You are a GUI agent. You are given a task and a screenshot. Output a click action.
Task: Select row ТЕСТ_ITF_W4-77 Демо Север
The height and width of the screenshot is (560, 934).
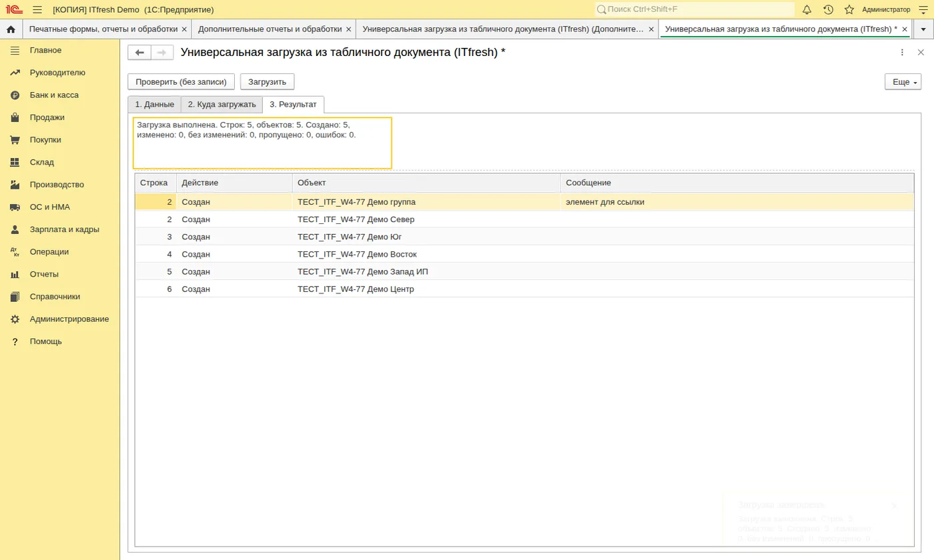click(x=524, y=219)
